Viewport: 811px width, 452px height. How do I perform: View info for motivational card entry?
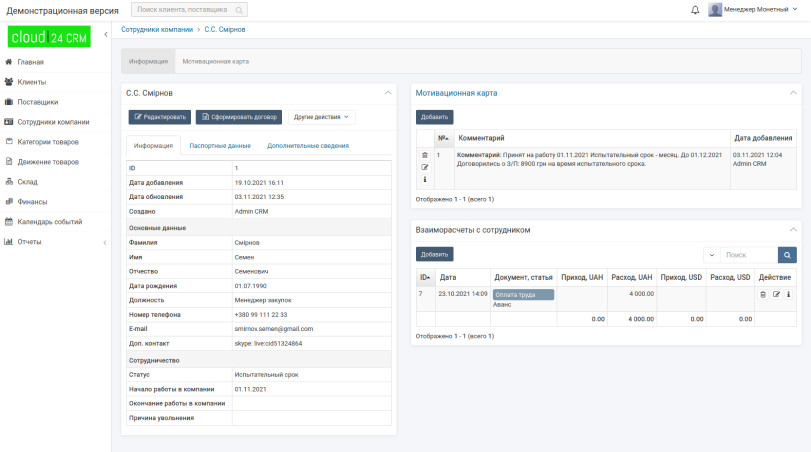tap(425, 180)
